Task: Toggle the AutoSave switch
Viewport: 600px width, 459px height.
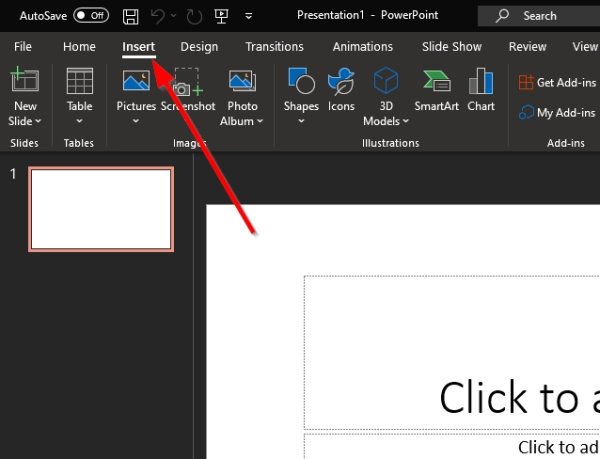Action: click(x=91, y=16)
